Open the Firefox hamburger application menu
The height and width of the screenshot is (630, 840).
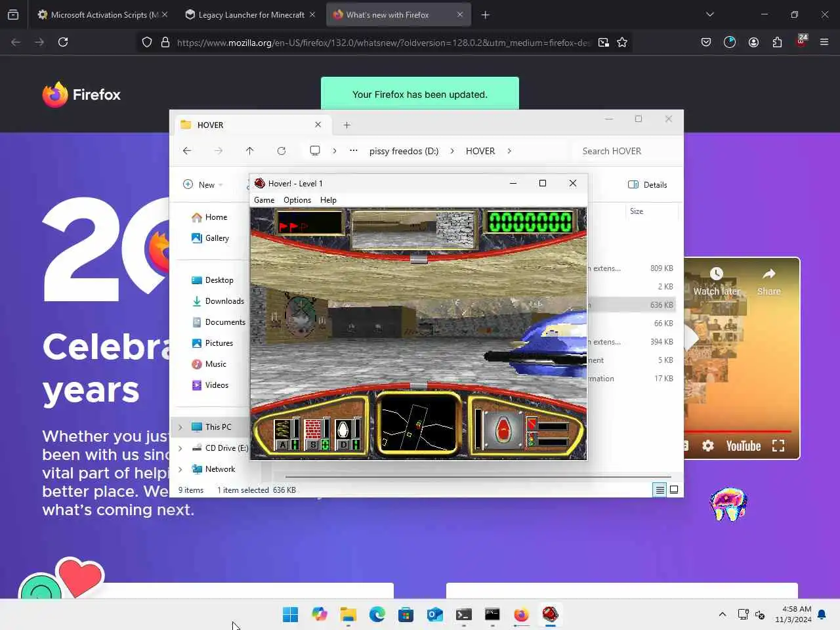coord(824,42)
